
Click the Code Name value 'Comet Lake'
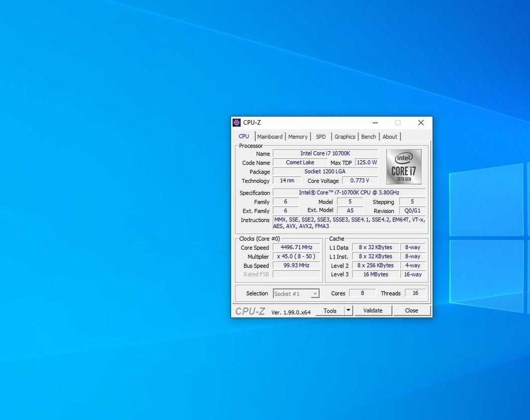[300, 163]
